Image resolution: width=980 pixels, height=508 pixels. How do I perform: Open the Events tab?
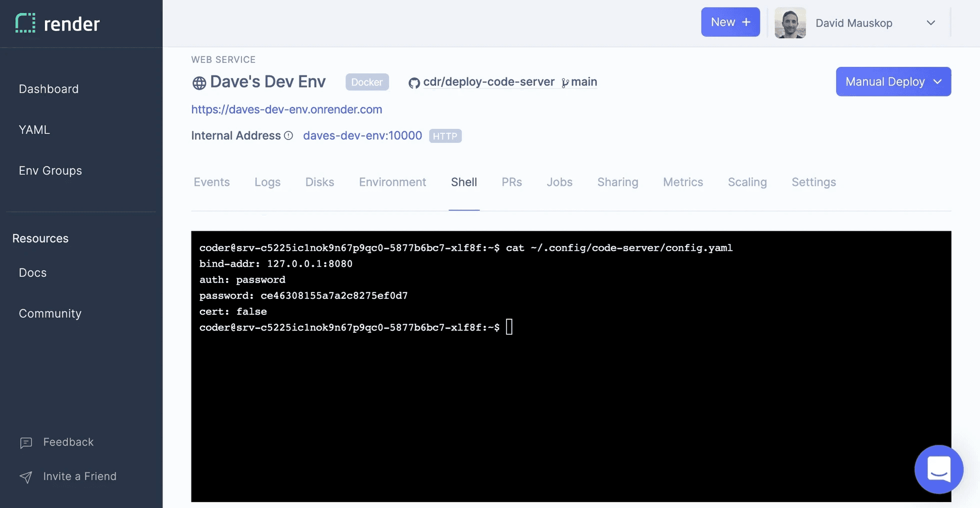[212, 182]
